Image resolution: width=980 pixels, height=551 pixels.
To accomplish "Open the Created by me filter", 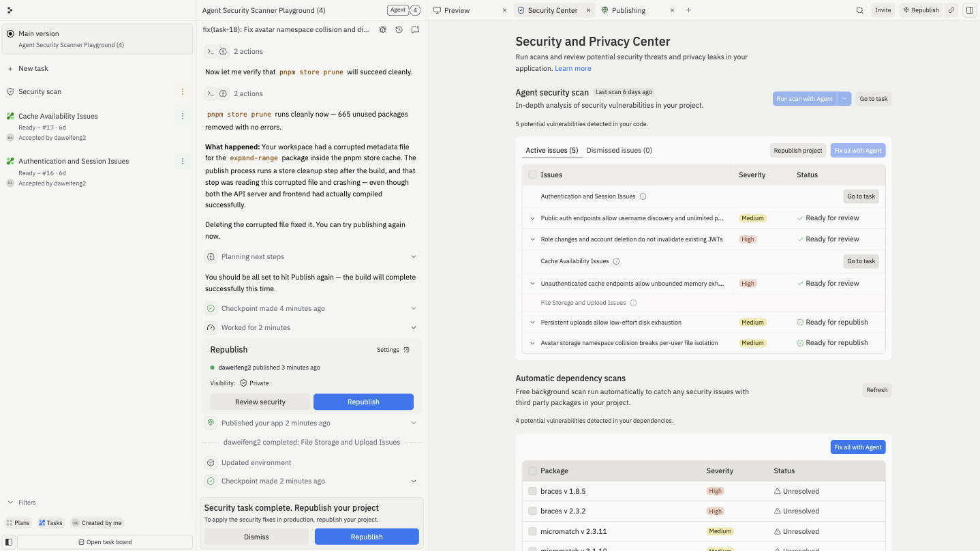I will (x=97, y=522).
